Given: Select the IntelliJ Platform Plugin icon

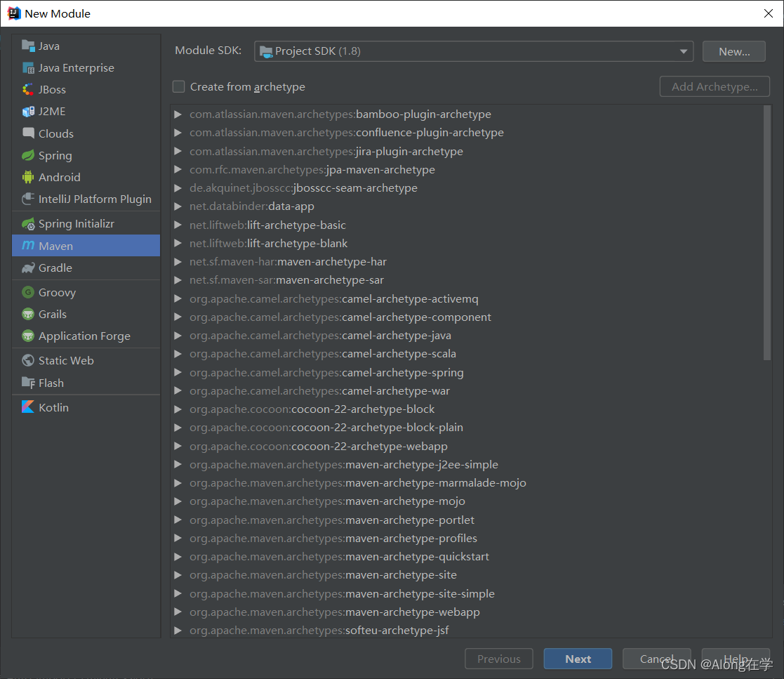Looking at the screenshot, I should point(28,199).
